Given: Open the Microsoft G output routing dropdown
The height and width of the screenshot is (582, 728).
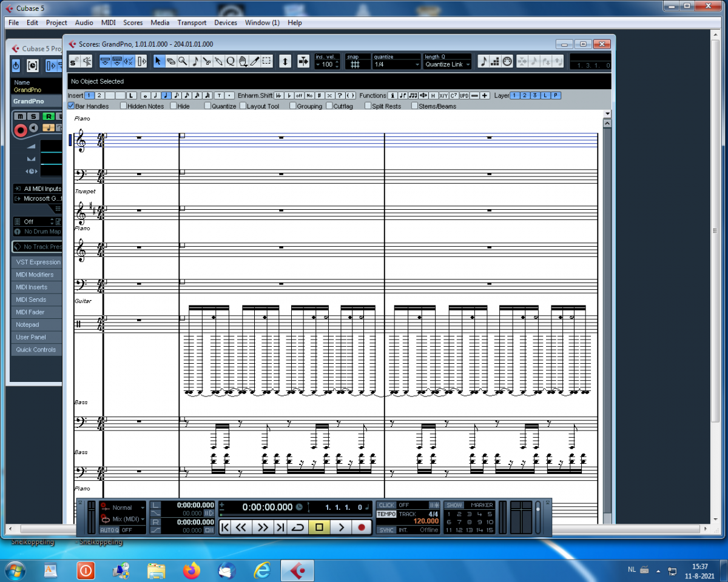Looking at the screenshot, I should [38, 199].
